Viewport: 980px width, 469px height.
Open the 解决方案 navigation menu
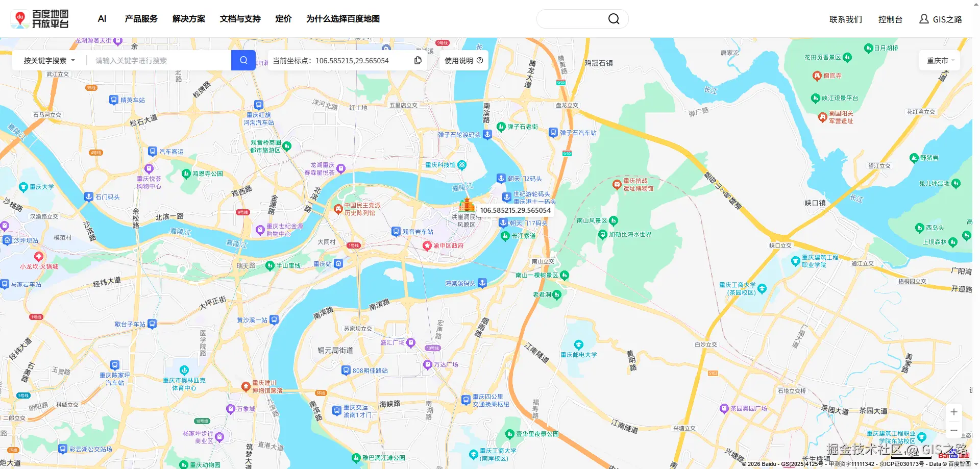point(189,19)
